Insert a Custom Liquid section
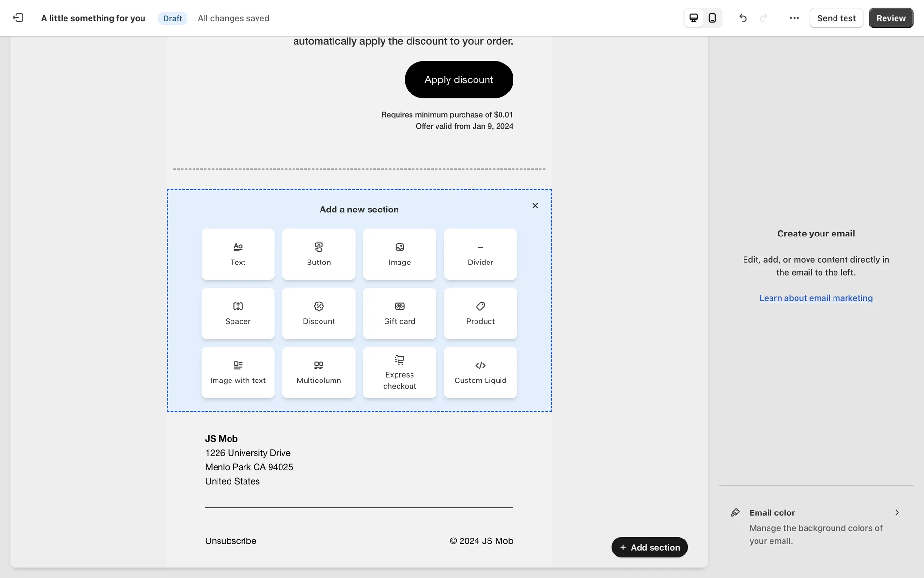 pyautogui.click(x=480, y=372)
